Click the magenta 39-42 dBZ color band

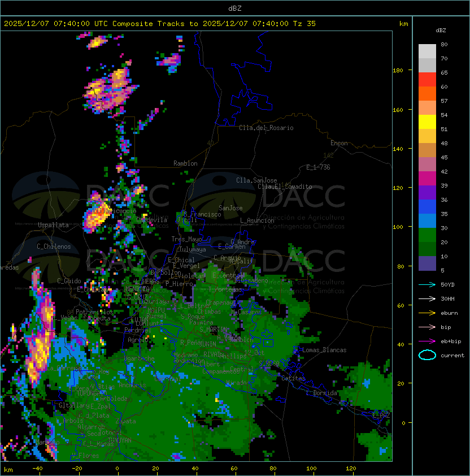[427, 179]
